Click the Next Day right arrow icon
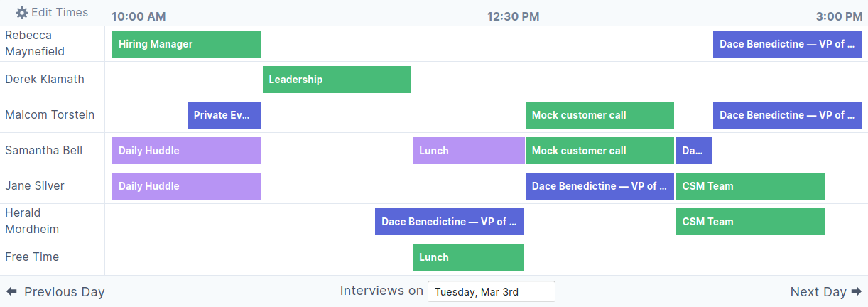This screenshot has height=307, width=868. (856, 291)
